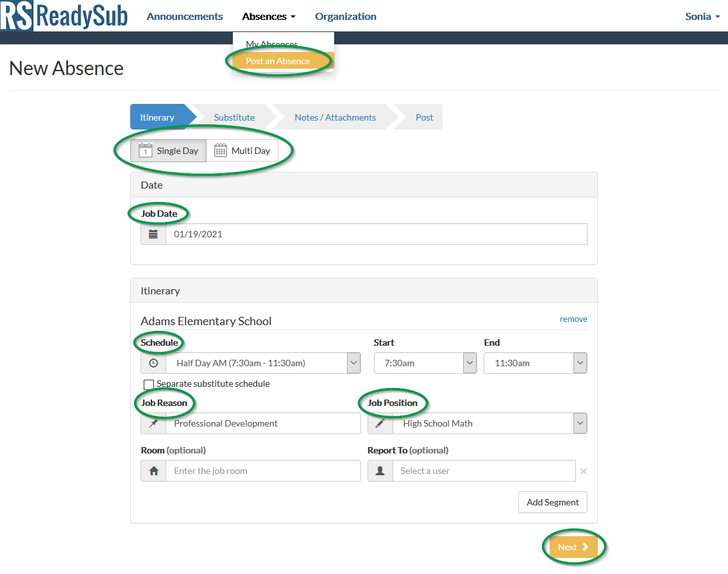Open the Organization menu
This screenshot has width=728, height=574.
345,16
